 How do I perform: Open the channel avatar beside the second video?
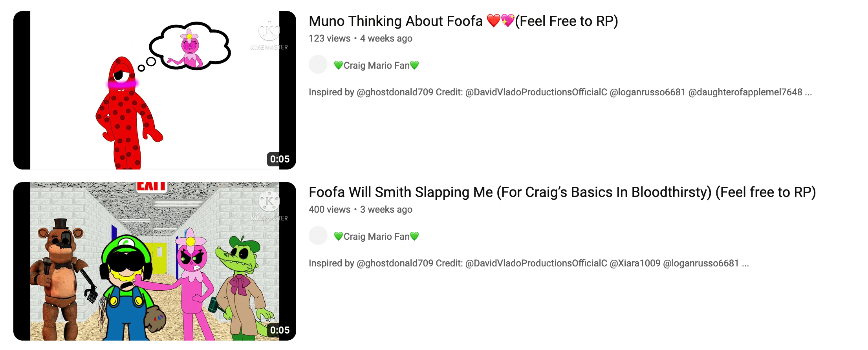coord(318,235)
